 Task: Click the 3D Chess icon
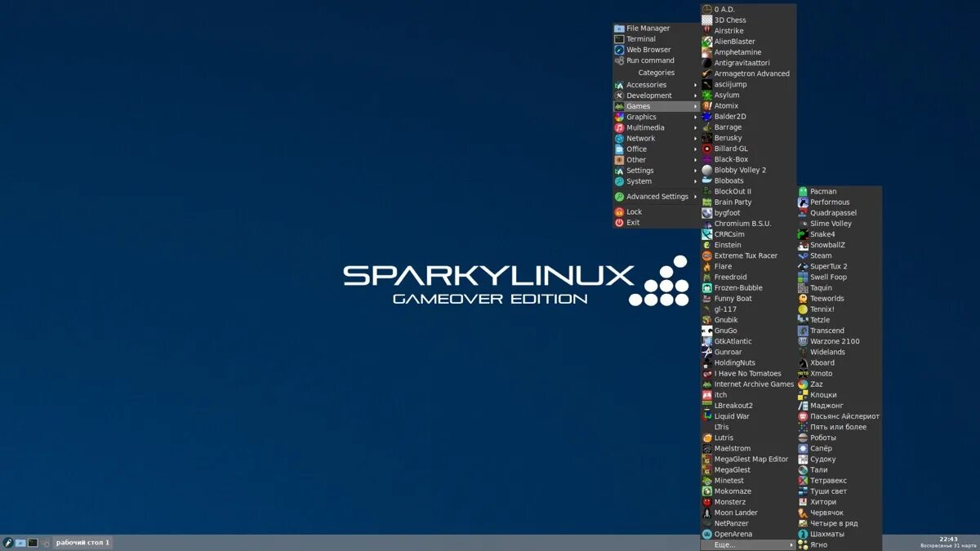tap(707, 20)
